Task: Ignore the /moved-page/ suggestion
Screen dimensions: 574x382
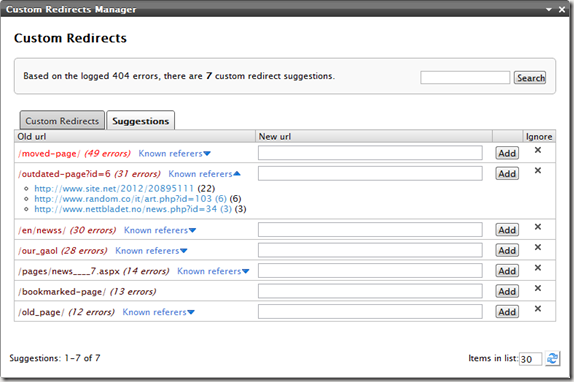Action: coord(537,150)
